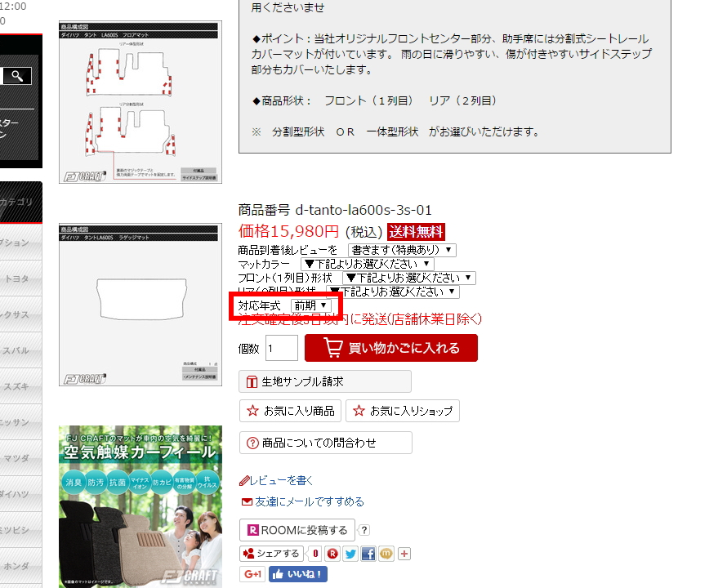
Task: Click the いいね！ like button
Action: 297,574
